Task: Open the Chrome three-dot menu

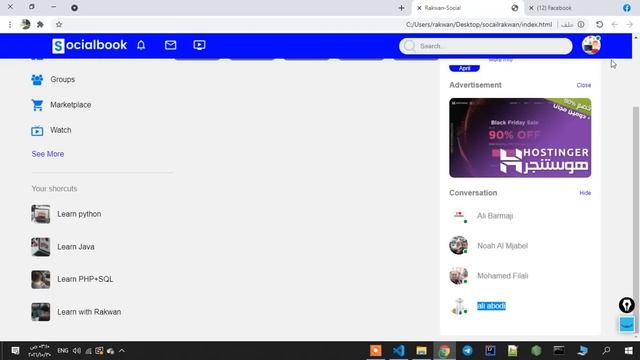Action: pos(10,24)
